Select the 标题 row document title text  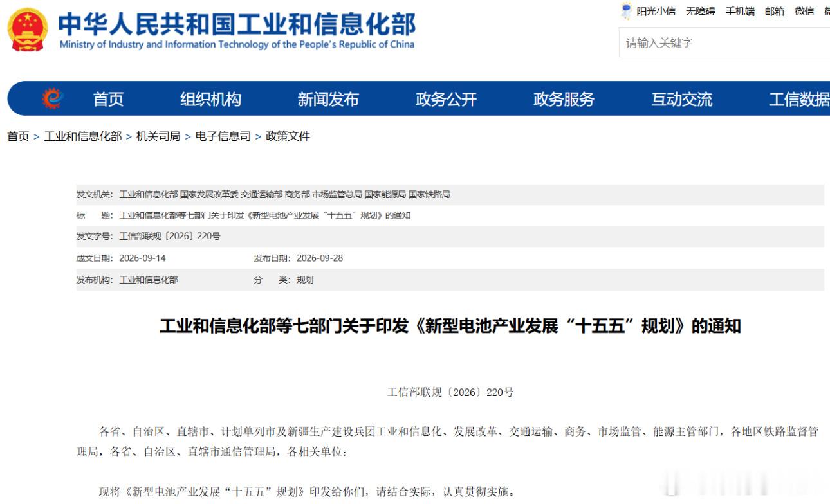point(265,215)
